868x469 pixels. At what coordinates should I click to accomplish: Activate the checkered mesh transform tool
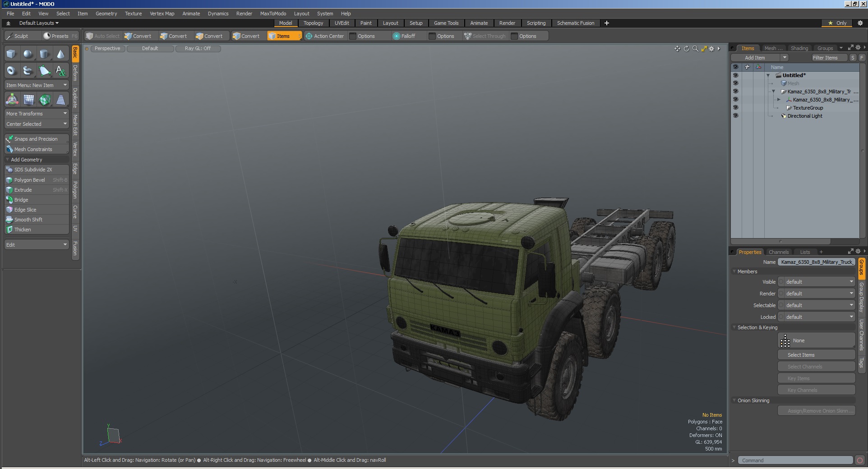[44, 99]
